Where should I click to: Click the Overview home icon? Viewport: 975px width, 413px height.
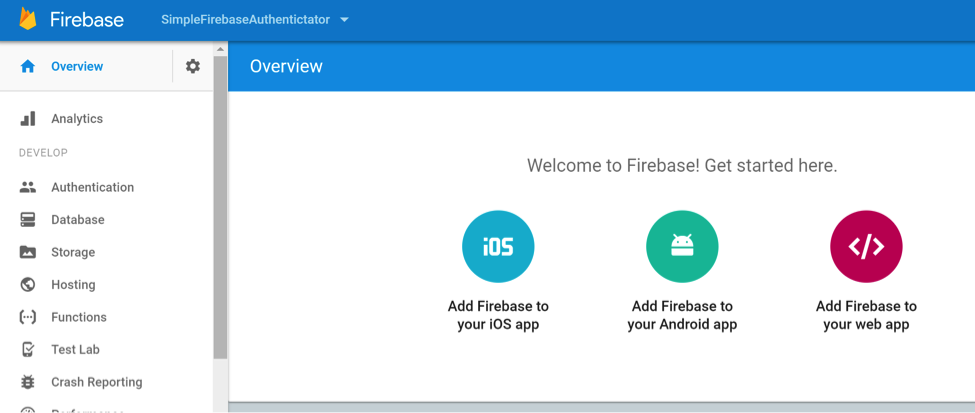(x=28, y=67)
